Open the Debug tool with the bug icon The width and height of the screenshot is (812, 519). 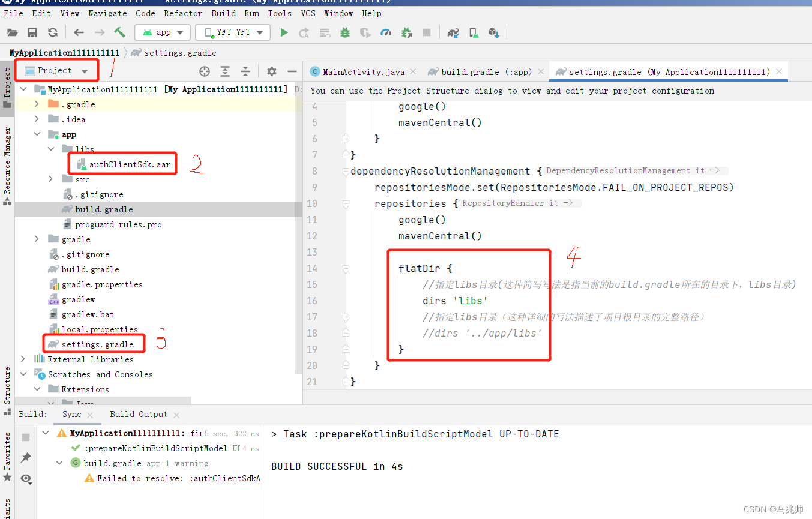346,33
